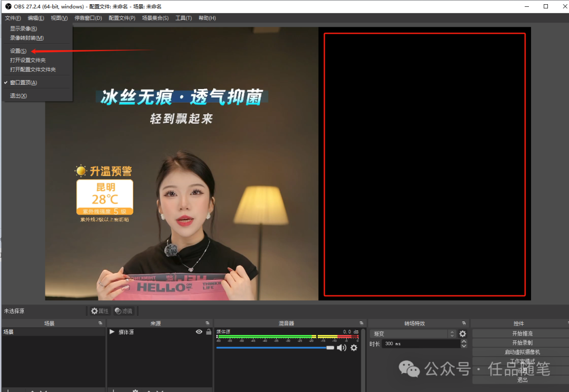Click the add source plus icon
The image size is (569, 392).
click(x=113, y=390)
